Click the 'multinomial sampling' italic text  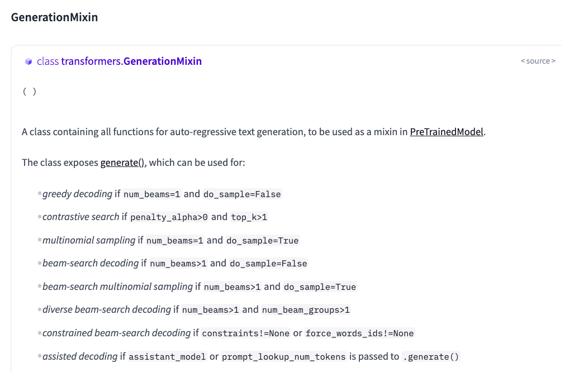[89, 240]
